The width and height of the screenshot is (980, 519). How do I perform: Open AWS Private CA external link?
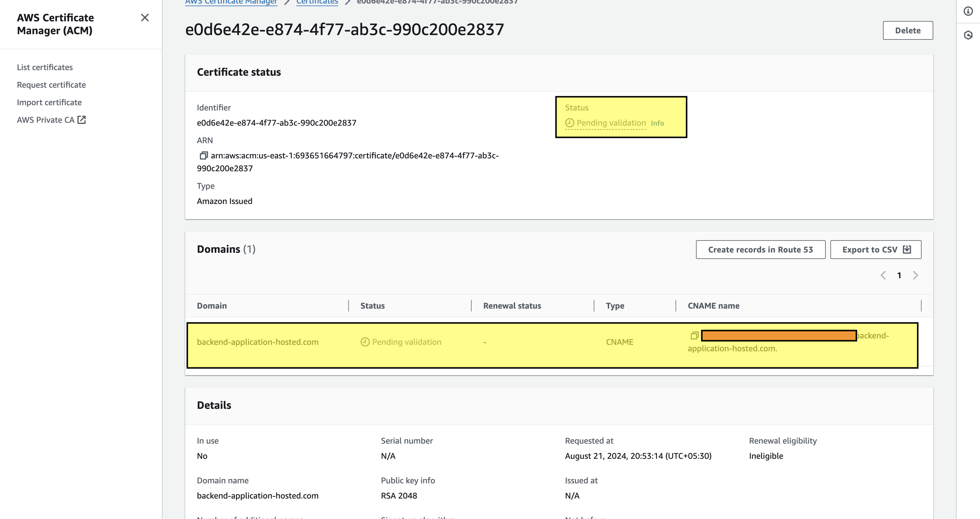(x=51, y=120)
